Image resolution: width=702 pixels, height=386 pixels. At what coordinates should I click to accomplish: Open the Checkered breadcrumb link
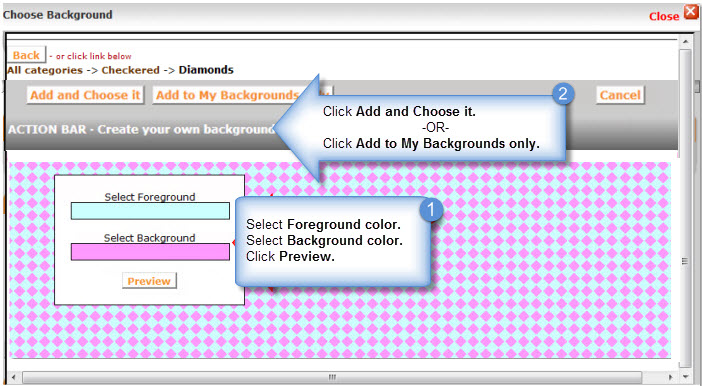point(130,70)
